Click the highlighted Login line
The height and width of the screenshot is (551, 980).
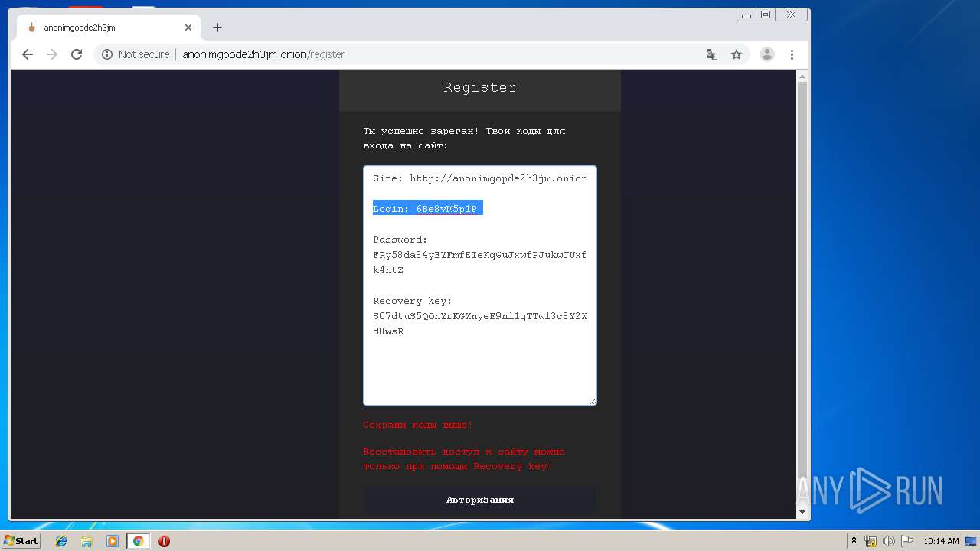tap(427, 209)
